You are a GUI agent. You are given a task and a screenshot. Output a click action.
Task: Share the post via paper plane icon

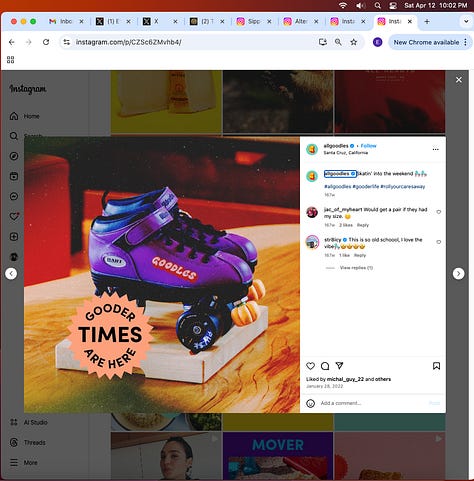point(339,366)
